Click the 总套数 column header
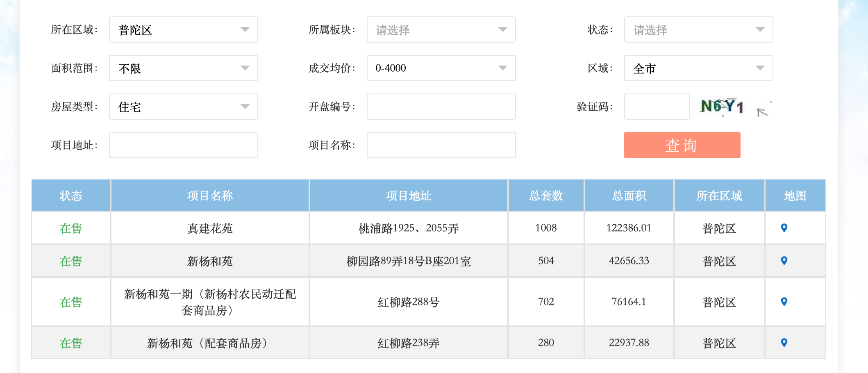Screen dimensions: 868x373 pyautogui.click(x=545, y=196)
